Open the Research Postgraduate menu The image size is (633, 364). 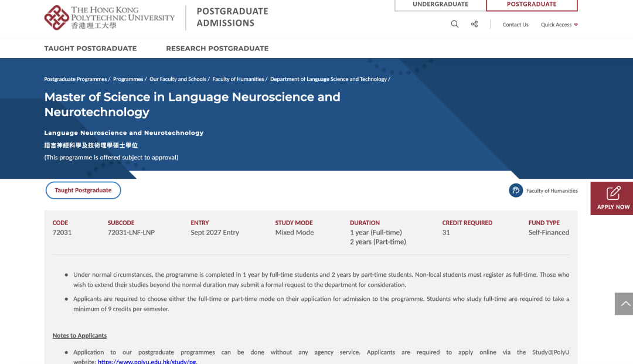click(217, 49)
